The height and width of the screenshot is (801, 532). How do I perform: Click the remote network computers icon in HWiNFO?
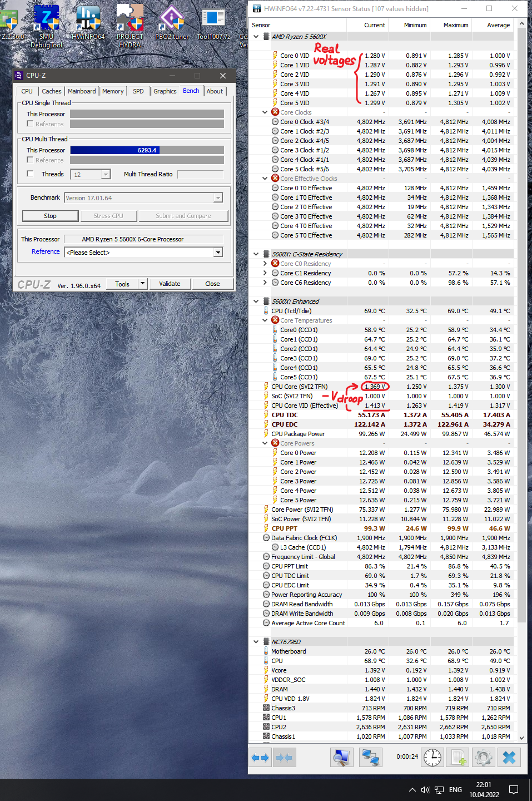pyautogui.click(x=370, y=758)
